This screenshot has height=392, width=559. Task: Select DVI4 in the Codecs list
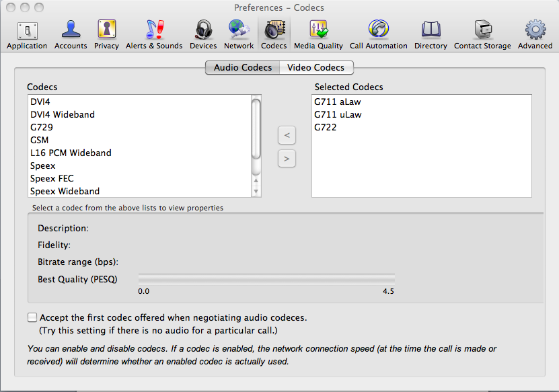coord(140,102)
